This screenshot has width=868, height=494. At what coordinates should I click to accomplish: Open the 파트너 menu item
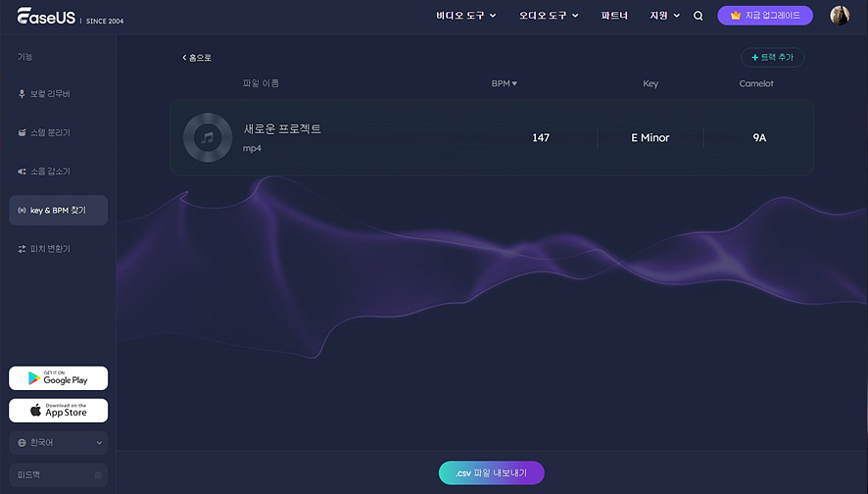click(613, 16)
